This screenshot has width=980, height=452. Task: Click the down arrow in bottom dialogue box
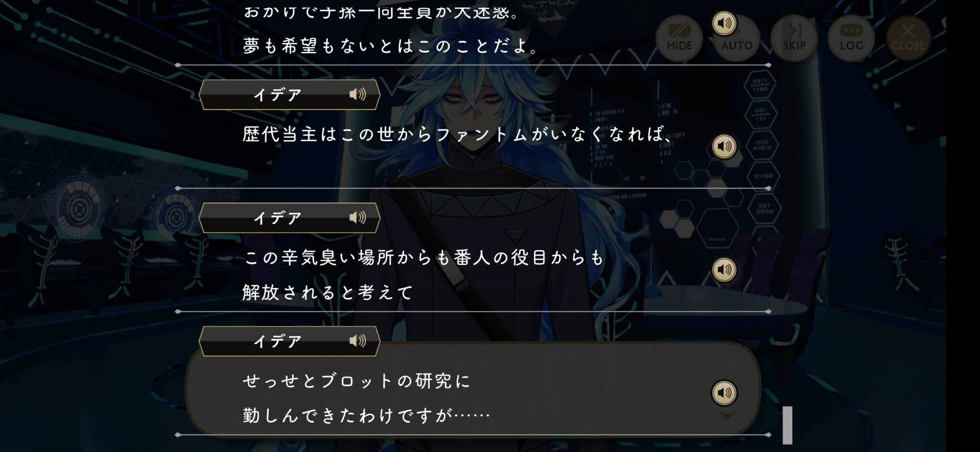click(727, 415)
